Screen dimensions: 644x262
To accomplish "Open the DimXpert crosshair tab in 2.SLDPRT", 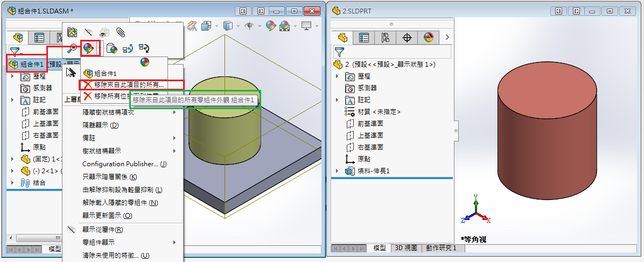I will pos(407,38).
